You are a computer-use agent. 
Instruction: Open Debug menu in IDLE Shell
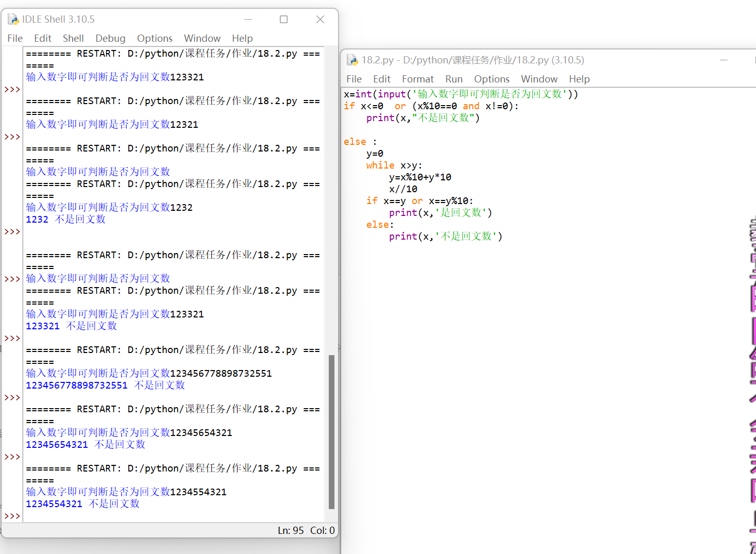click(x=110, y=38)
